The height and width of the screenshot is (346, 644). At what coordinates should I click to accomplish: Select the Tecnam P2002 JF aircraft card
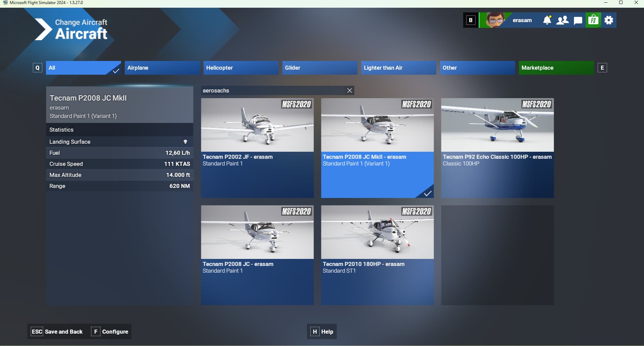[257, 148]
